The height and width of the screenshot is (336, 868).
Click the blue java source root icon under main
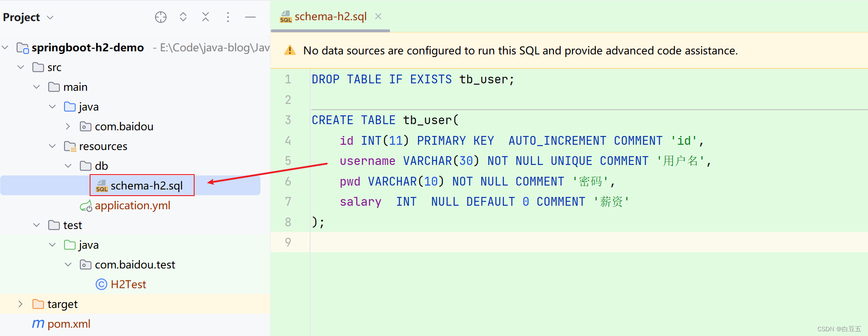pyautogui.click(x=70, y=107)
